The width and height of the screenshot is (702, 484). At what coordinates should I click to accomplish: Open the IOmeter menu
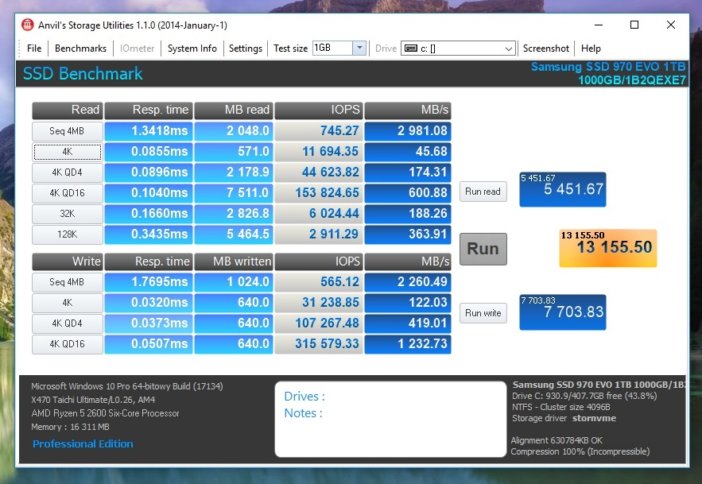(137, 48)
